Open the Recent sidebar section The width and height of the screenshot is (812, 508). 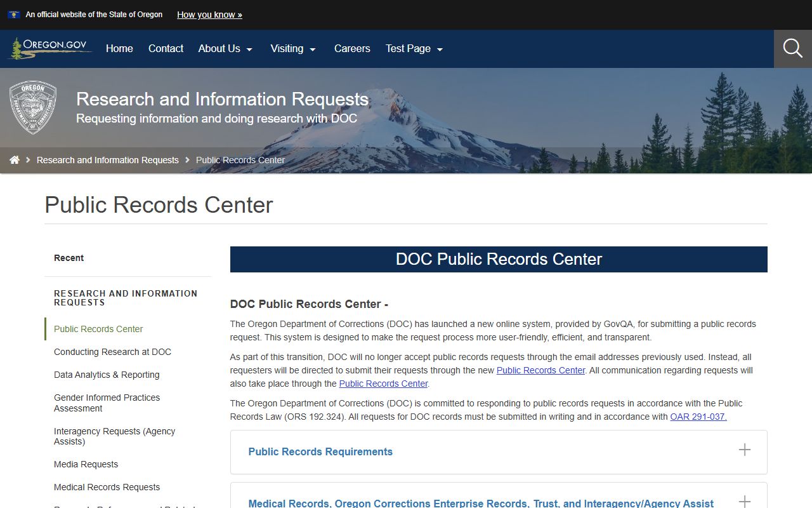coord(69,258)
